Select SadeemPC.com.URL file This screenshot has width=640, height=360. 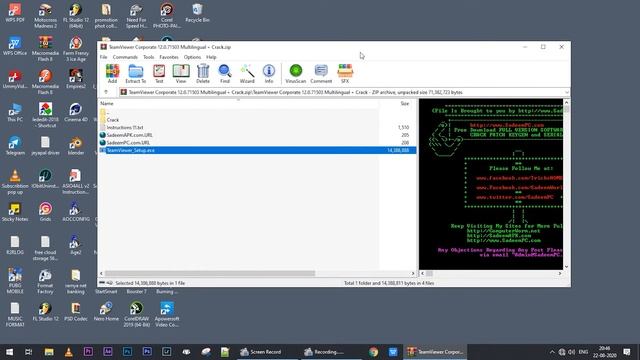[257, 143]
